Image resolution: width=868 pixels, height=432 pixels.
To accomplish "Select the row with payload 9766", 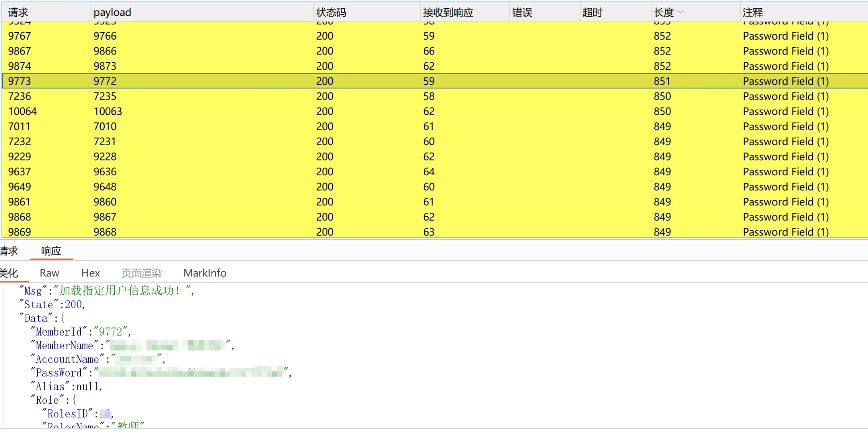I will click(105, 36).
